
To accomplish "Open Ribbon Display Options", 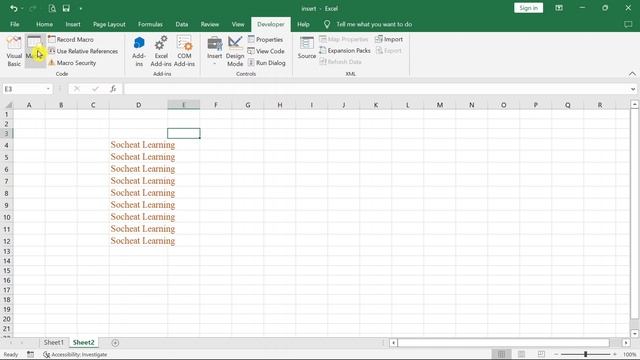I will (x=559, y=8).
